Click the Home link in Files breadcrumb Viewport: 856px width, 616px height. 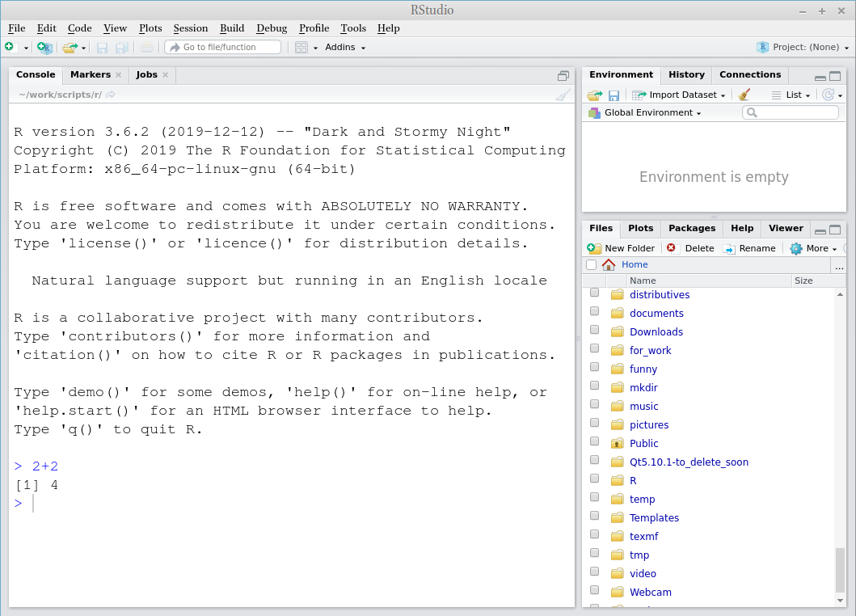pos(635,265)
